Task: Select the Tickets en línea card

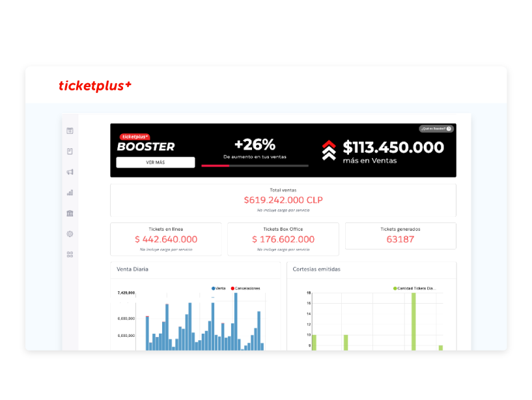Action: [x=165, y=238]
